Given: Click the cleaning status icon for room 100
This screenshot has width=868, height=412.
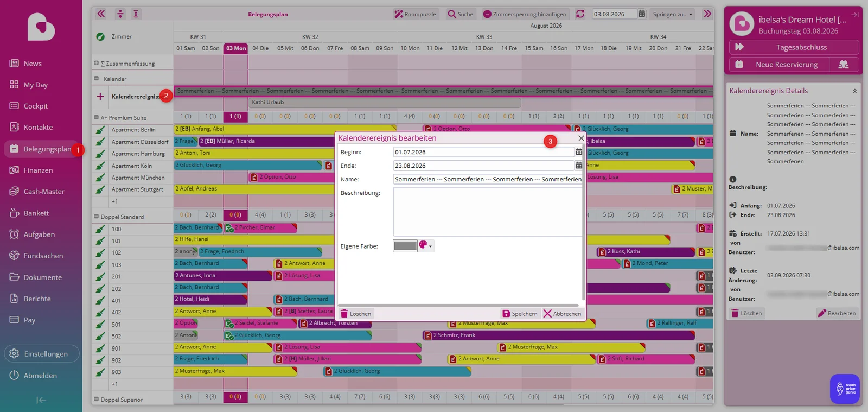Looking at the screenshot, I should (100, 229).
